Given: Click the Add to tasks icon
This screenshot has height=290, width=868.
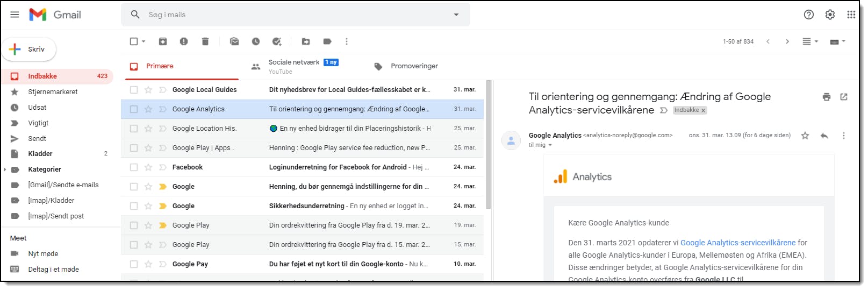Looking at the screenshot, I should click(x=277, y=41).
